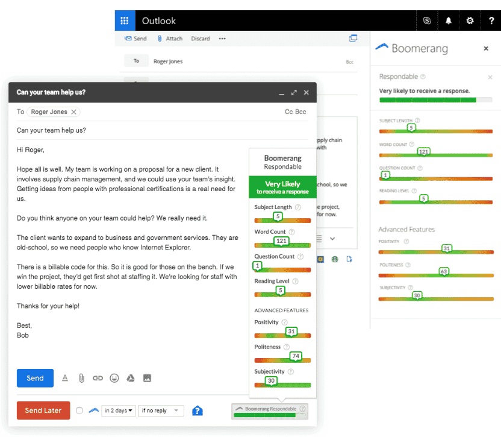Click Discard in the Outlook toolbar
The image size is (504, 437).
click(201, 39)
